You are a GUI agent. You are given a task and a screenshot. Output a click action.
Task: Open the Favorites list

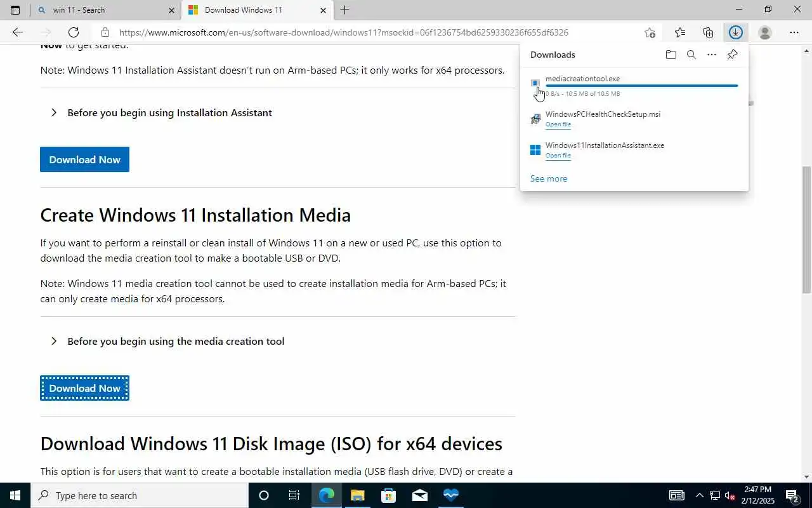click(x=680, y=32)
